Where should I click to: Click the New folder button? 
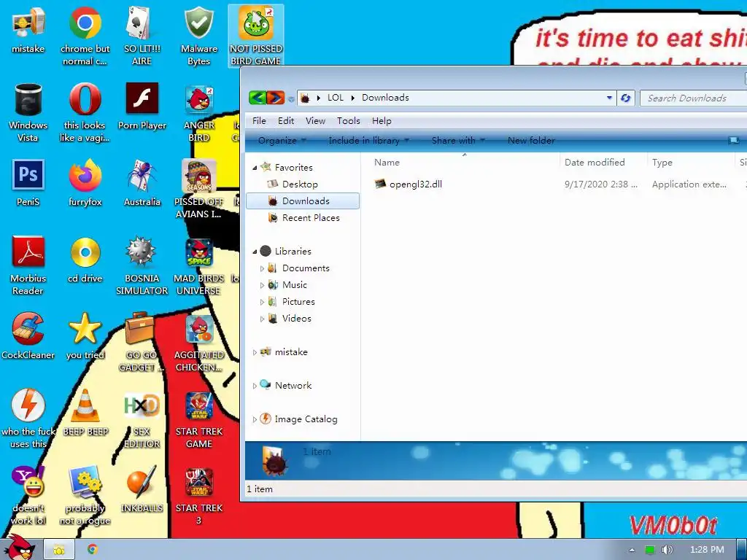pyautogui.click(x=531, y=141)
